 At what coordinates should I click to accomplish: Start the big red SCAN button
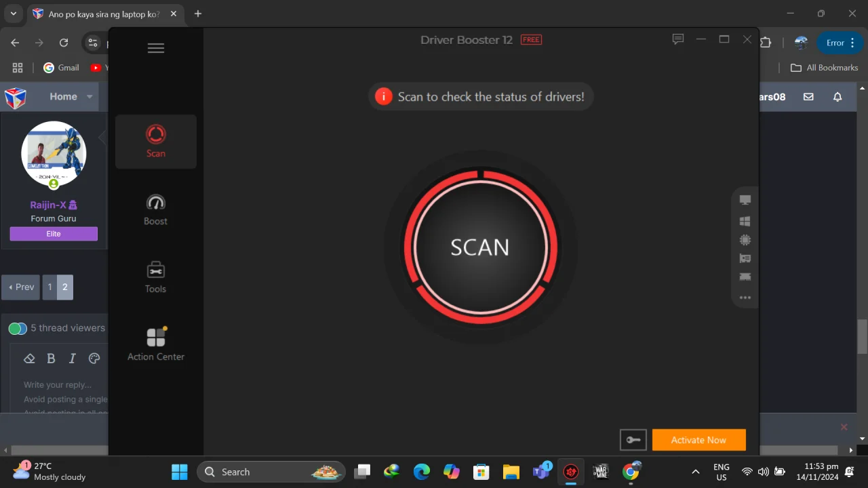point(480,247)
